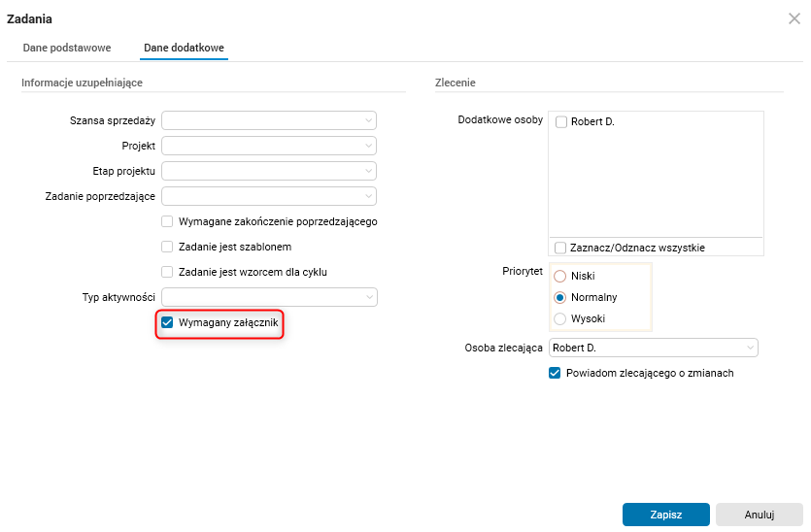Switch to Dane podstawowe tab
811x532 pixels.
(67, 48)
